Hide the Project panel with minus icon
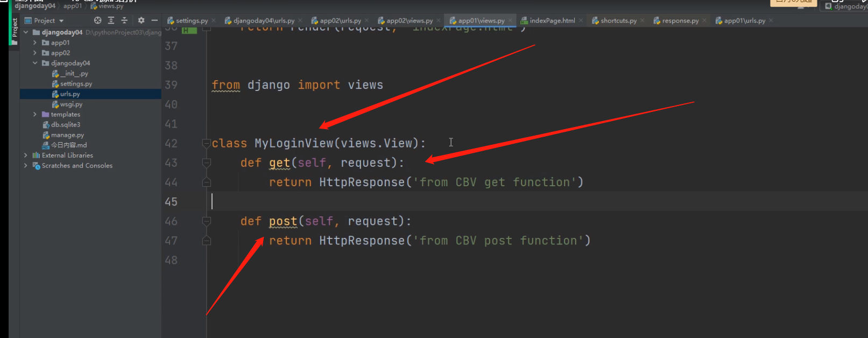This screenshot has height=338, width=868. [154, 20]
